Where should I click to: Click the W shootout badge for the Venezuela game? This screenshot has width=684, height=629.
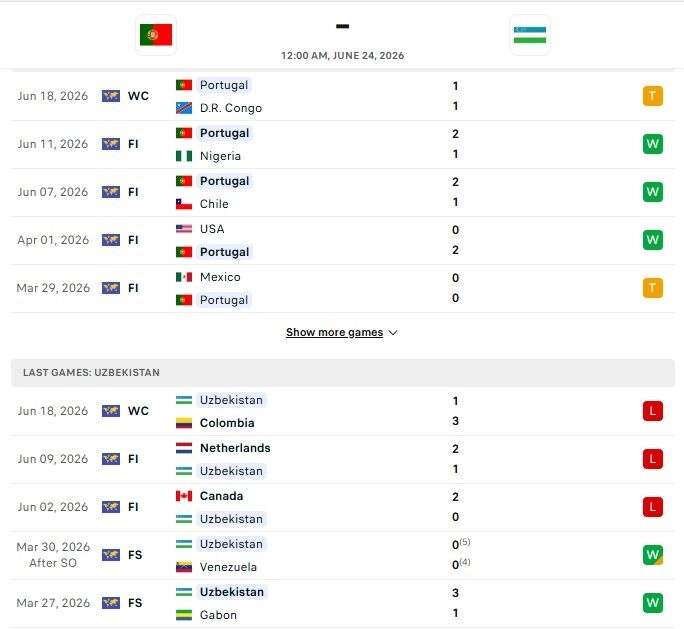(x=653, y=555)
